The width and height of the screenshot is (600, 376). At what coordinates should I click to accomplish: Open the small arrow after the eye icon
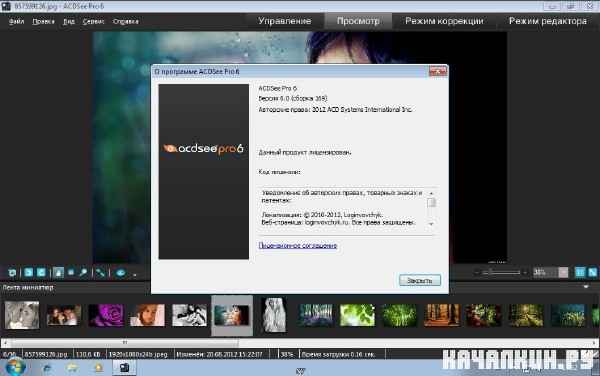[x=135, y=274]
